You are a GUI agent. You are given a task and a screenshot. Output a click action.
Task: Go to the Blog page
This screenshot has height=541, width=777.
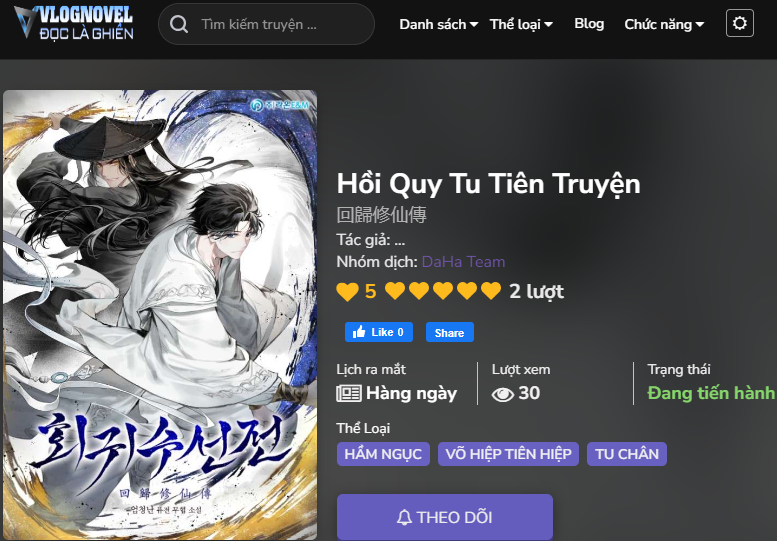(589, 24)
